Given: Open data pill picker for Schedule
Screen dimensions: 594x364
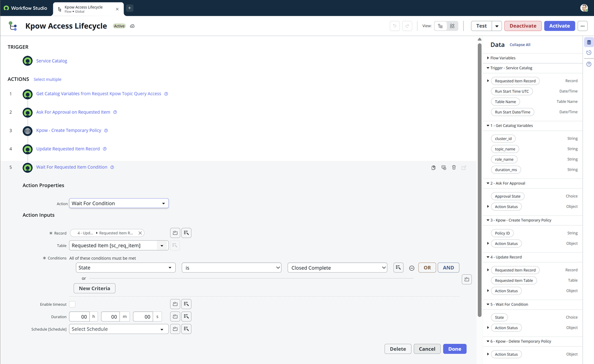Looking at the screenshot, I should tap(186, 329).
